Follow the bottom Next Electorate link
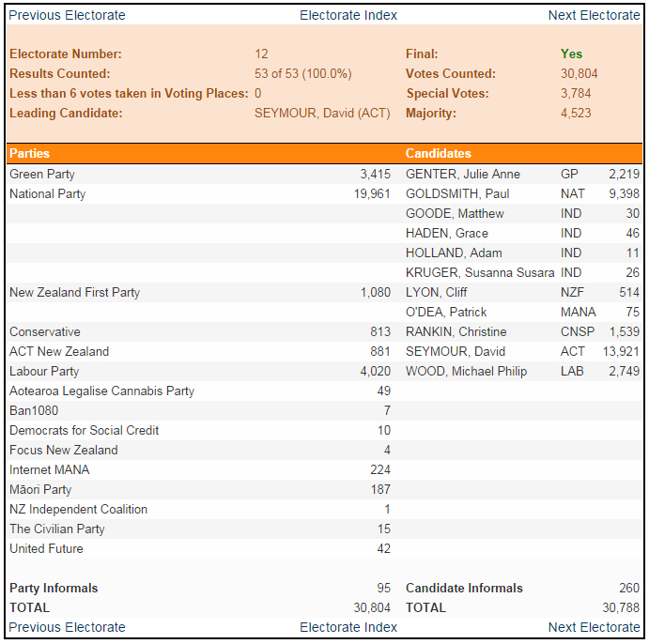This screenshot has height=644, width=649. pos(594,627)
